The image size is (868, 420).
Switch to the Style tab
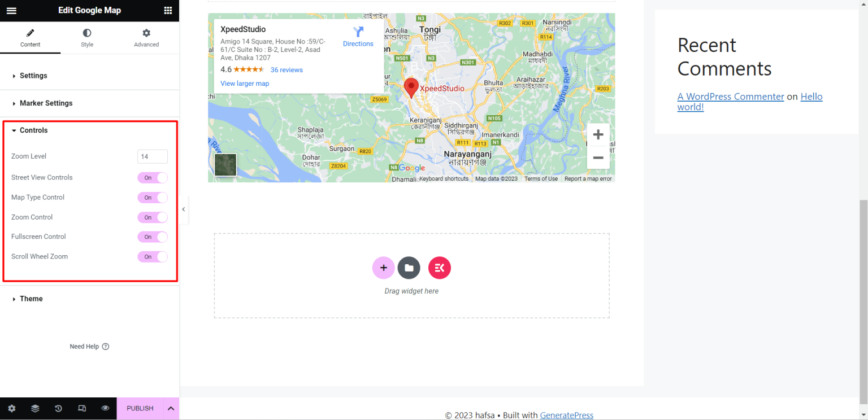86,37
